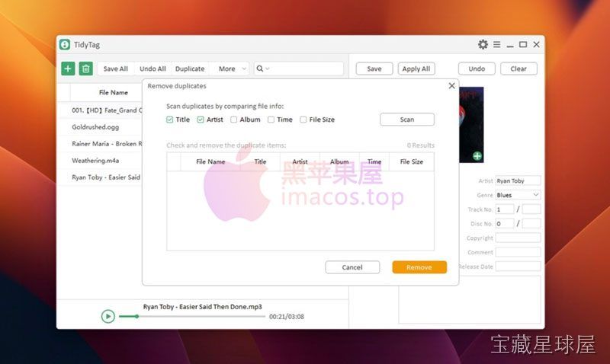The image size is (610, 364).
Task: Close the Remove duplicates dialog
Action: [x=451, y=85]
